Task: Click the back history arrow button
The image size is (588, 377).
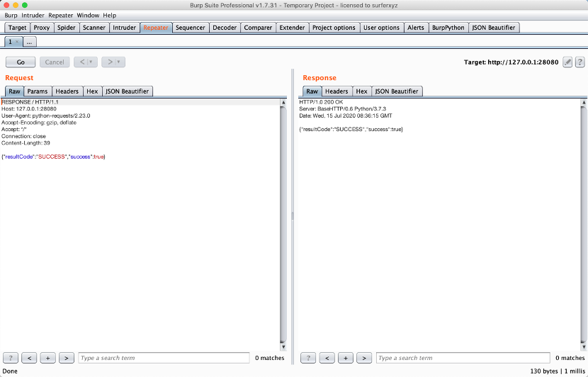Action: click(x=82, y=62)
